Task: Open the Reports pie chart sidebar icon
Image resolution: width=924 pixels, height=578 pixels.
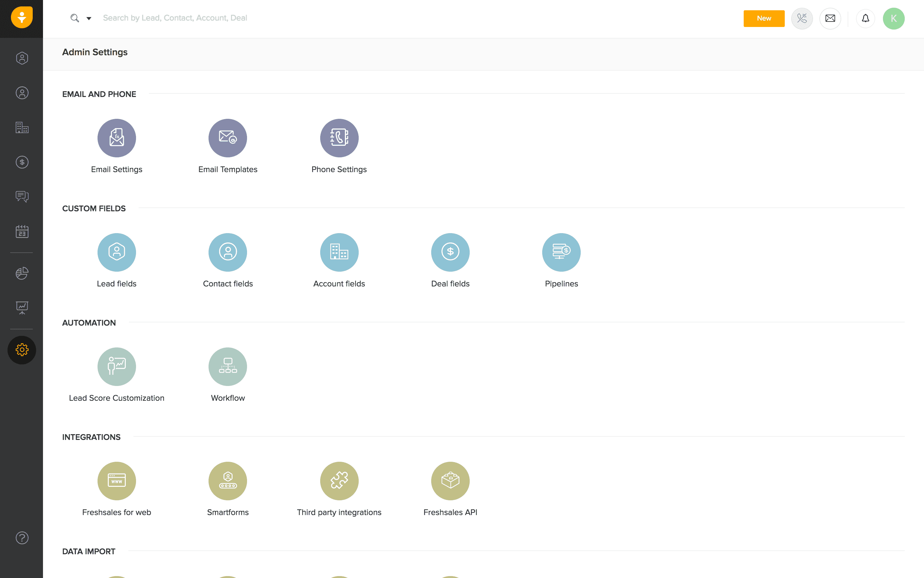Action: click(x=22, y=273)
